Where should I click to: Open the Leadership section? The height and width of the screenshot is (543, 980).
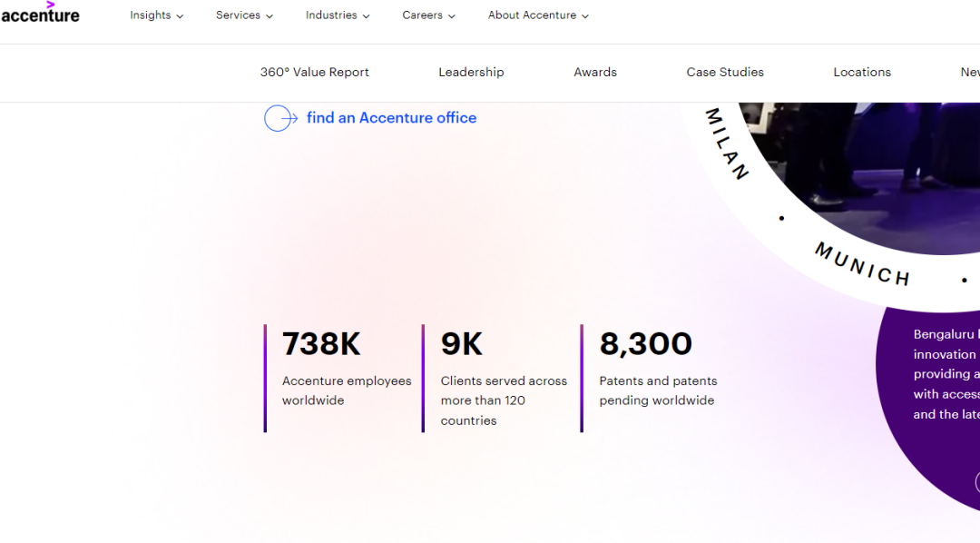471,72
